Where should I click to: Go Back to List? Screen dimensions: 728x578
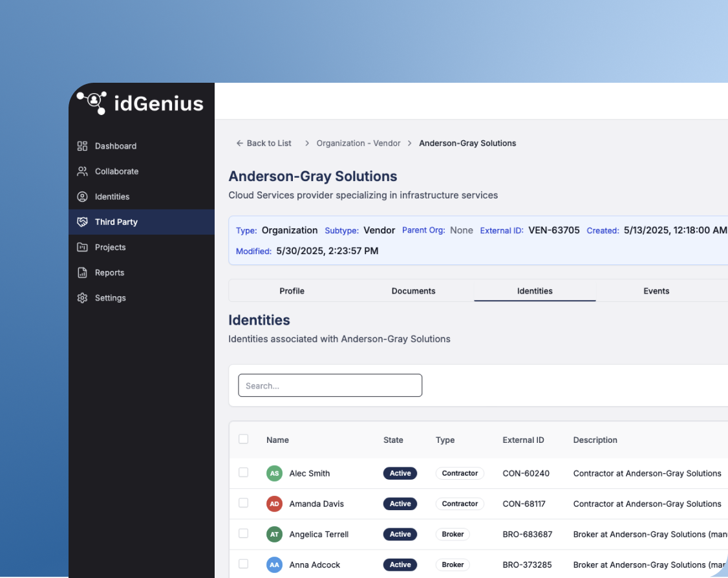(264, 143)
